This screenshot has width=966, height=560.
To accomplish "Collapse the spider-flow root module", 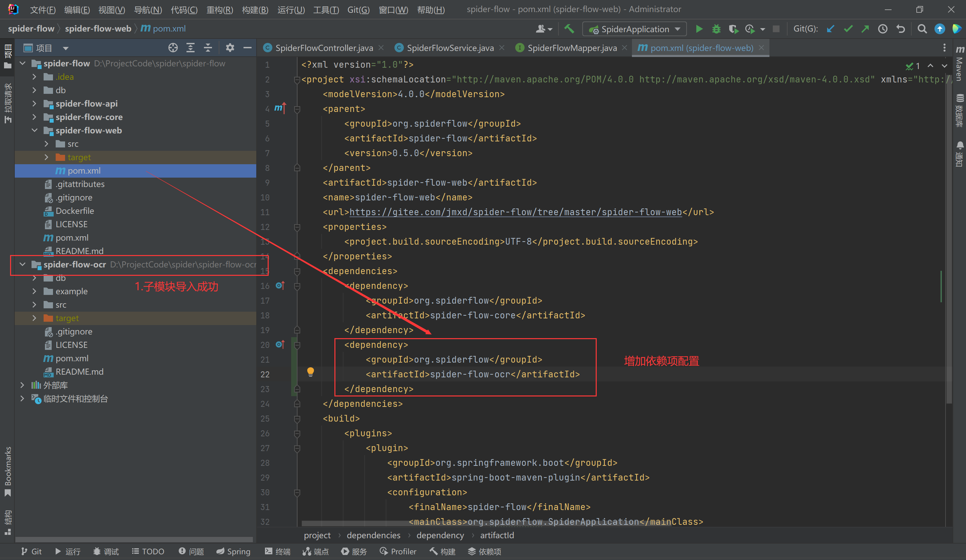I will click(x=22, y=63).
